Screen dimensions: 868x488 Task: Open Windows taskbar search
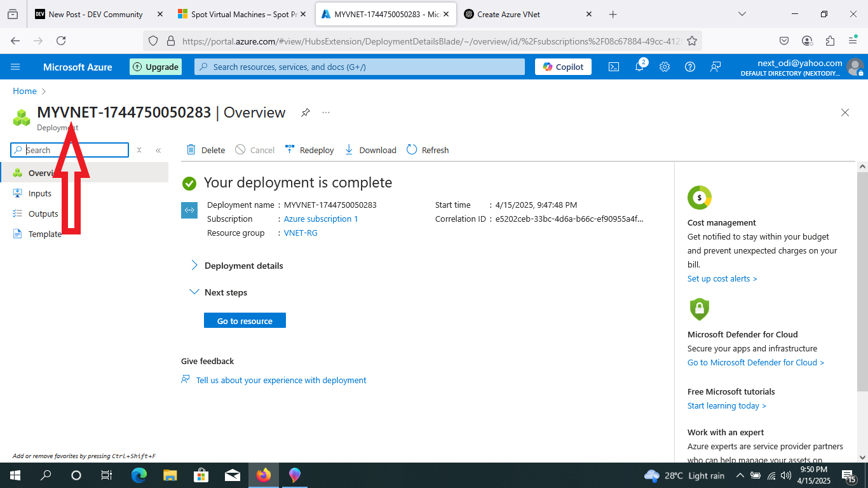tap(46, 475)
